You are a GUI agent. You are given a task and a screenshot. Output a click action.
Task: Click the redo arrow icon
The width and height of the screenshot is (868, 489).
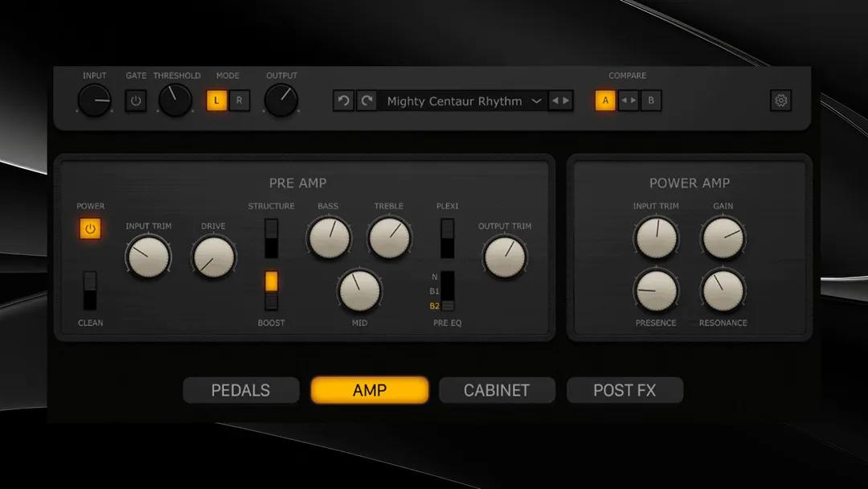(x=366, y=101)
